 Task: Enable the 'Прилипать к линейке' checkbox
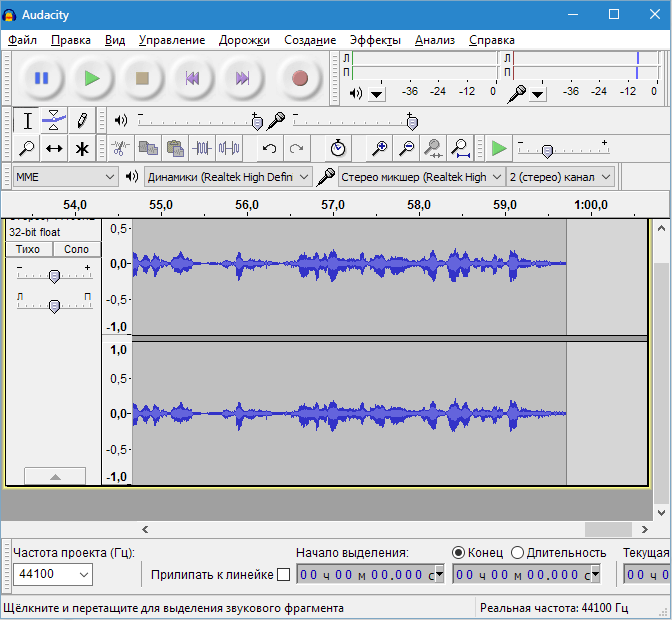283,575
